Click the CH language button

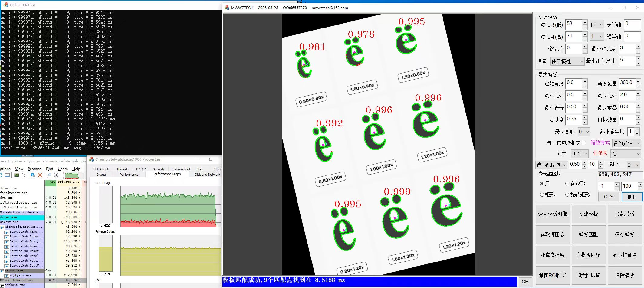(525, 281)
